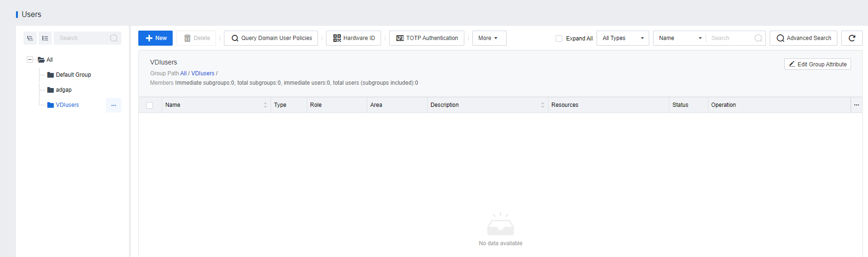Select adgap group in the tree

click(x=64, y=90)
